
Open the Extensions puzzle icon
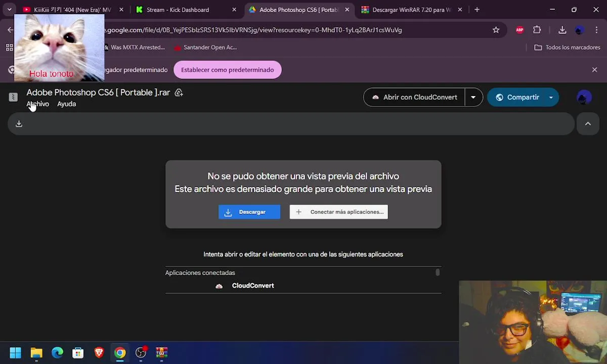[537, 30]
